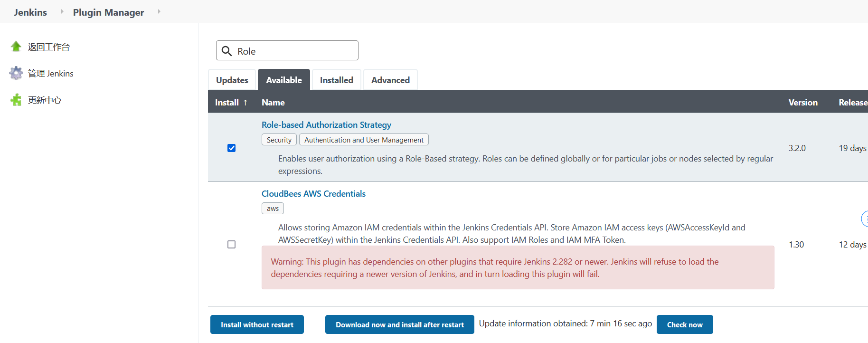Image resolution: width=868 pixels, height=343 pixels.
Task: Click the aws category tag
Action: pyautogui.click(x=273, y=209)
